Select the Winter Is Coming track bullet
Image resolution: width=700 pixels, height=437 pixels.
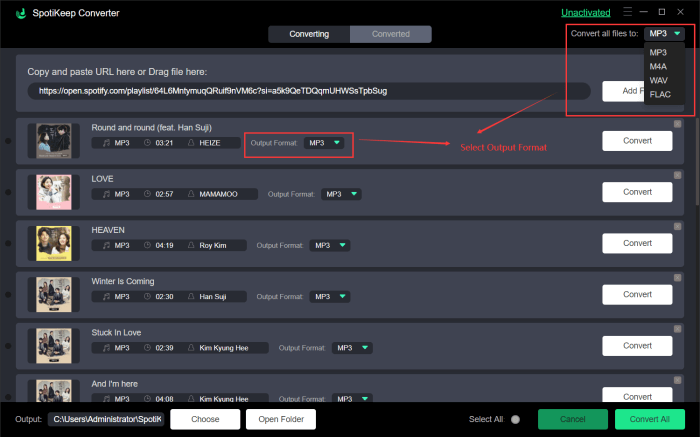click(8, 295)
